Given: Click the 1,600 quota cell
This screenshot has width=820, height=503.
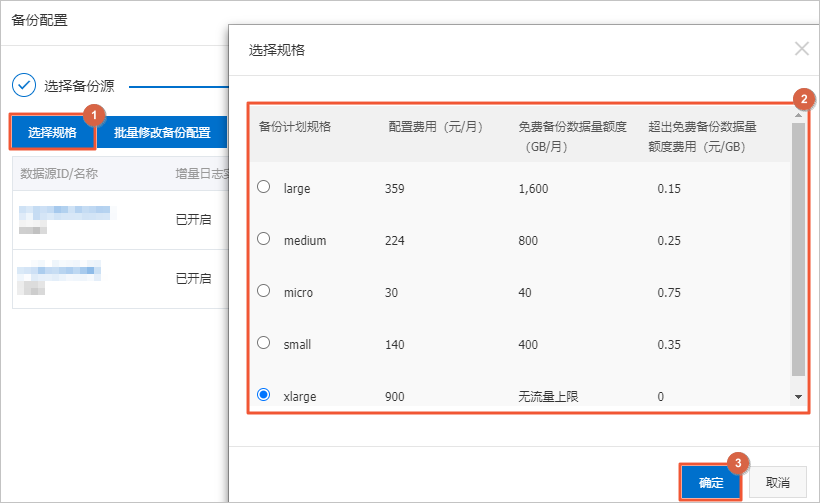Looking at the screenshot, I should 533,189.
